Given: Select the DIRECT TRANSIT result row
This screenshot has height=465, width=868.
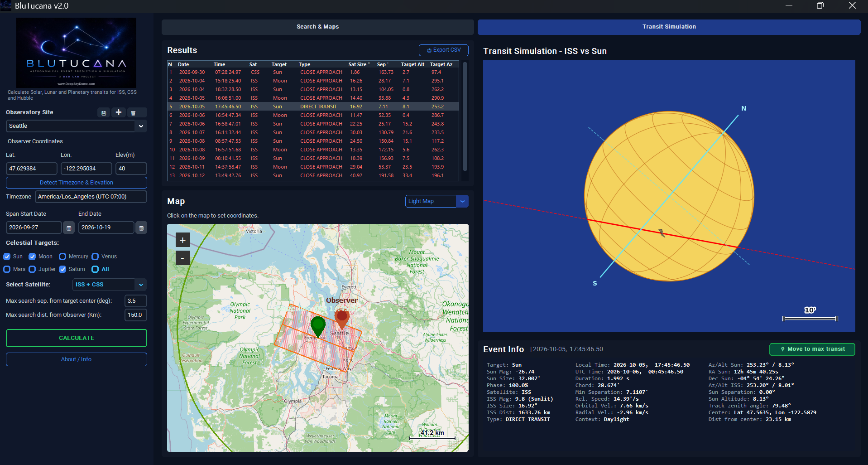Looking at the screenshot, I should click(x=313, y=107).
